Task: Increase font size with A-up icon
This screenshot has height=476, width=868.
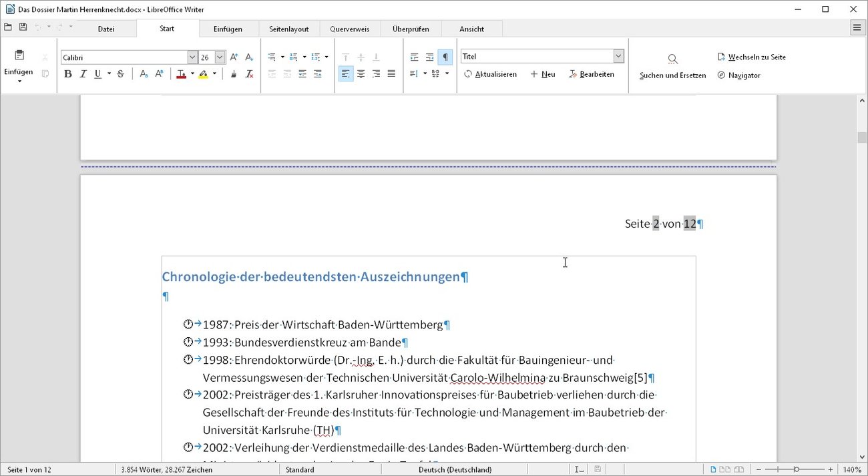Action: click(234, 57)
